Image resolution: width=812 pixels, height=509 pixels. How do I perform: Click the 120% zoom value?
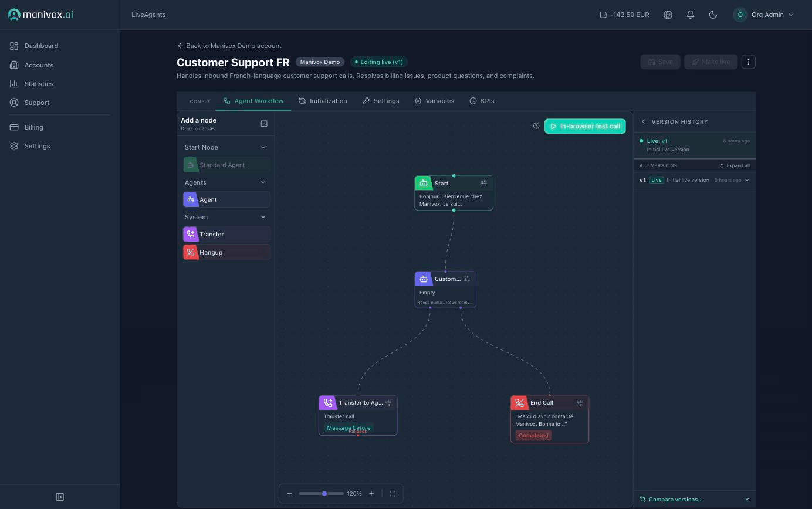pos(354,494)
